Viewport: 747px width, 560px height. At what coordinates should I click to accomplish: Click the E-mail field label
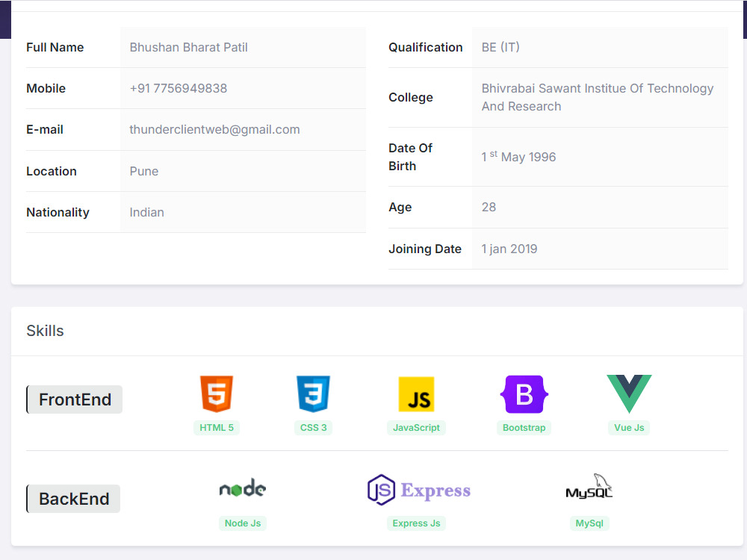tap(44, 129)
